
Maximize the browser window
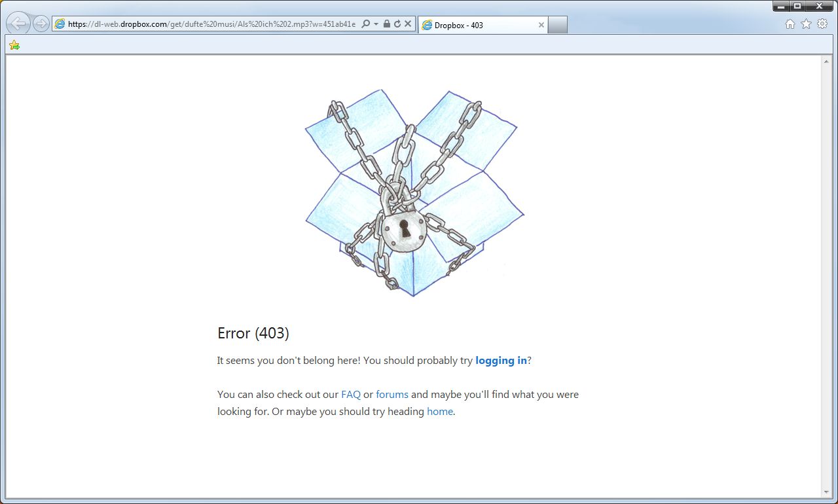797,6
